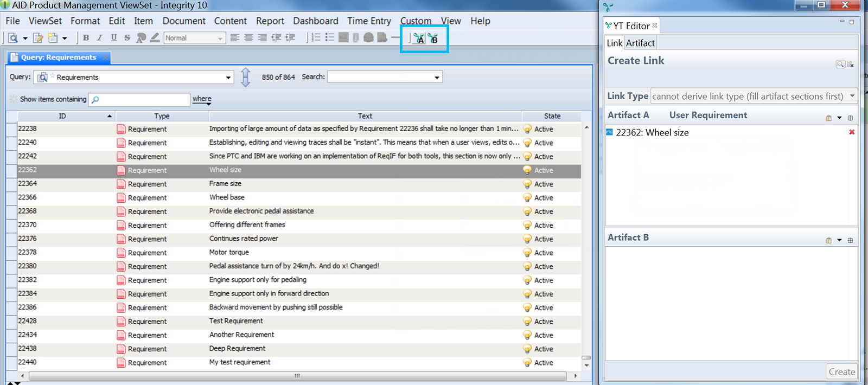The image size is (868, 385).
Task: Expand the Artifact A section menu arrow
Action: [839, 118]
